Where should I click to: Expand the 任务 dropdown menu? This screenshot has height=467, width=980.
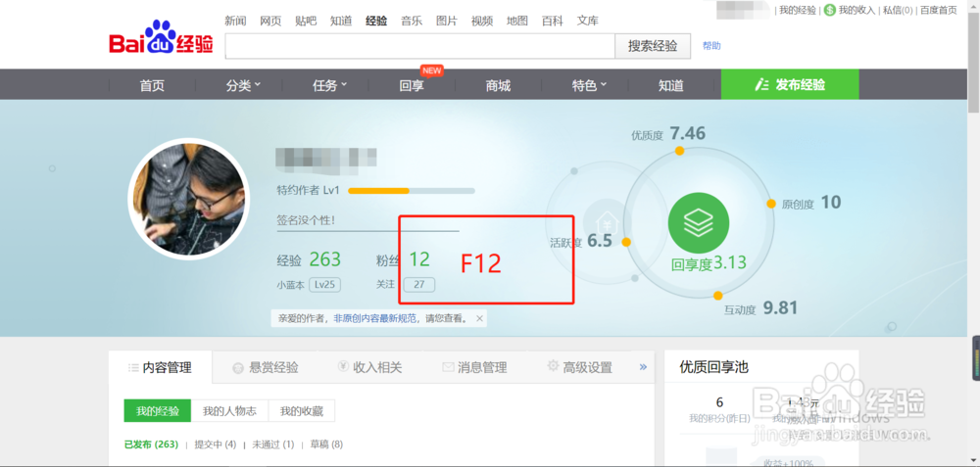coord(330,85)
